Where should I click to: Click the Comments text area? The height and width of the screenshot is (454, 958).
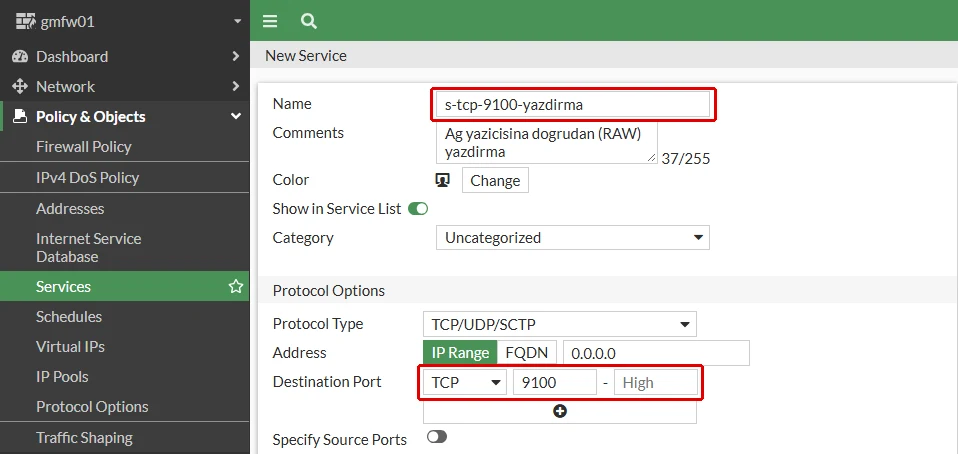(547, 142)
